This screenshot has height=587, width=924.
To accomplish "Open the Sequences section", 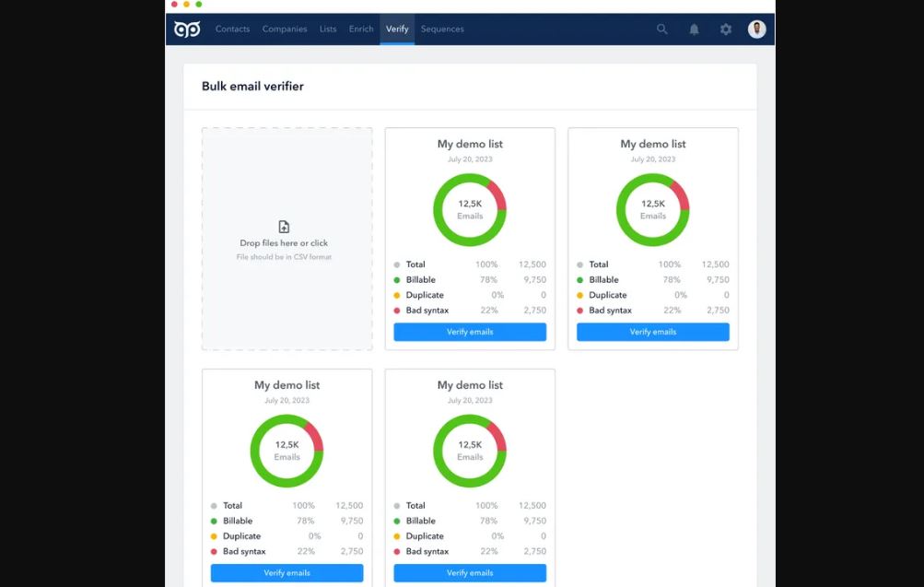I will [442, 29].
